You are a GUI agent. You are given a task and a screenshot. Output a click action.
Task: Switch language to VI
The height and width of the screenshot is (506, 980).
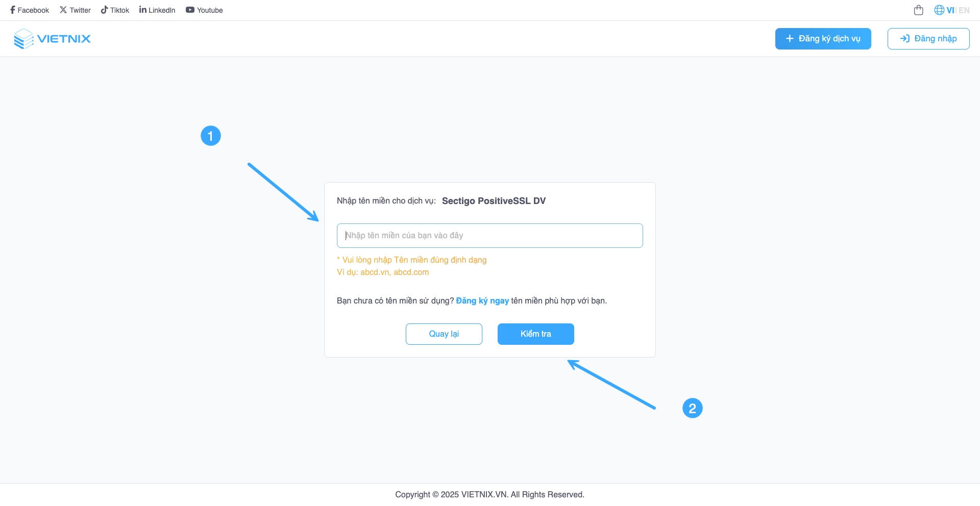950,10
